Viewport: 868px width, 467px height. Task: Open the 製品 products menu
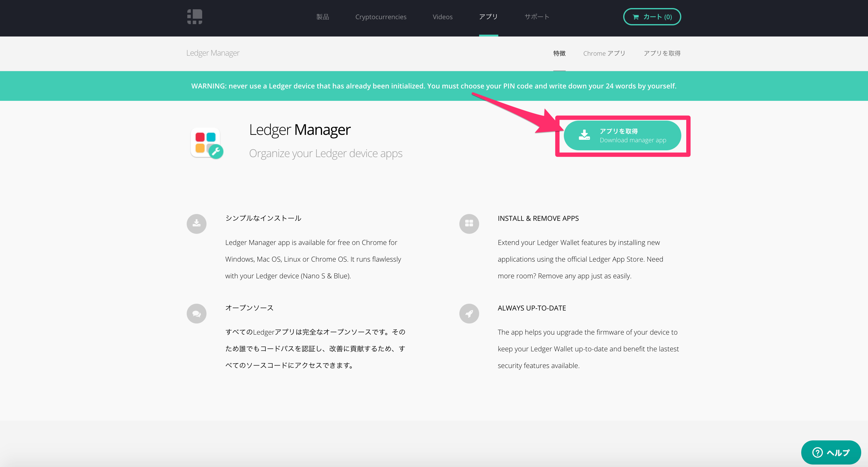coord(322,17)
